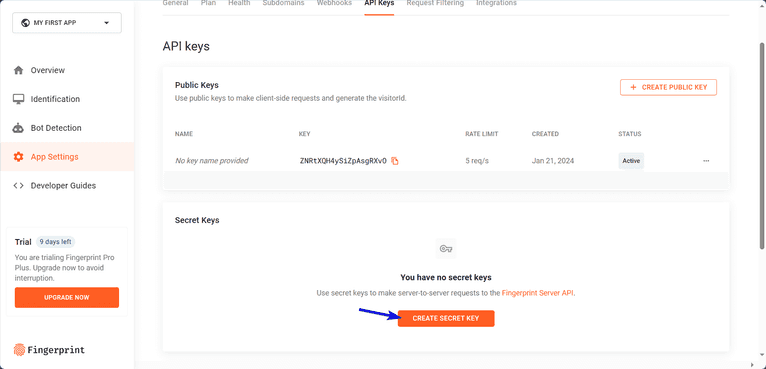The image size is (766, 369).
Task: Click the key icon in Secret Keys
Action: [446, 249]
